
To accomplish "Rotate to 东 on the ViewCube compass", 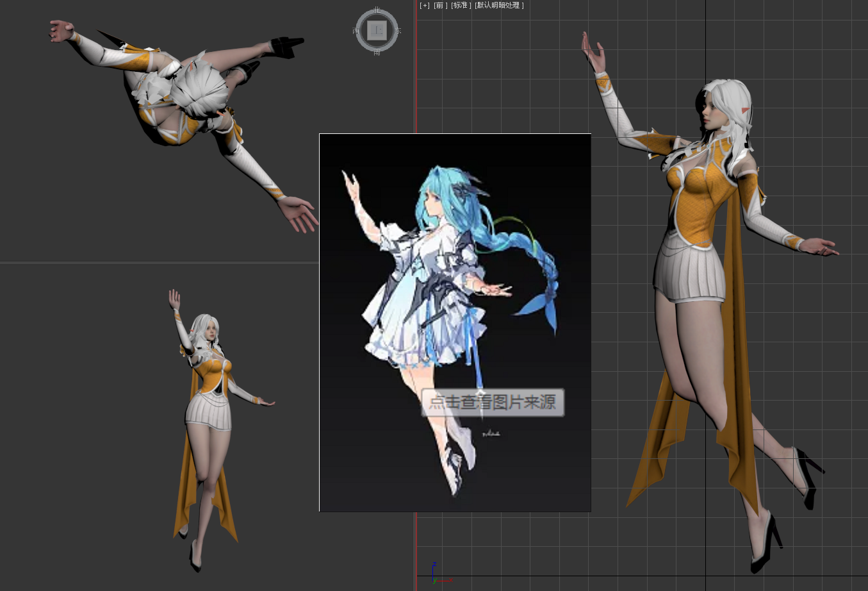I will pos(398,31).
